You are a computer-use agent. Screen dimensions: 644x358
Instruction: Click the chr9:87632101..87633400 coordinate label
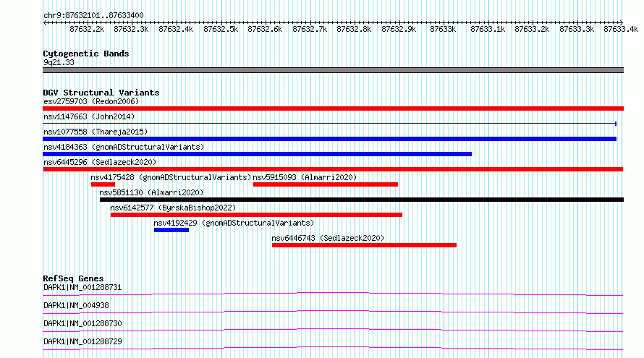click(x=93, y=15)
